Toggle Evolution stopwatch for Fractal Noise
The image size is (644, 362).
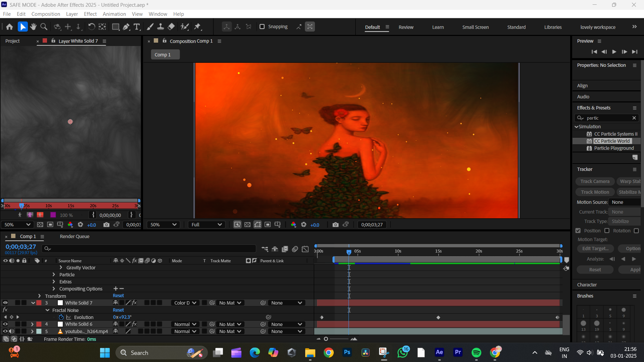[x=61, y=317]
